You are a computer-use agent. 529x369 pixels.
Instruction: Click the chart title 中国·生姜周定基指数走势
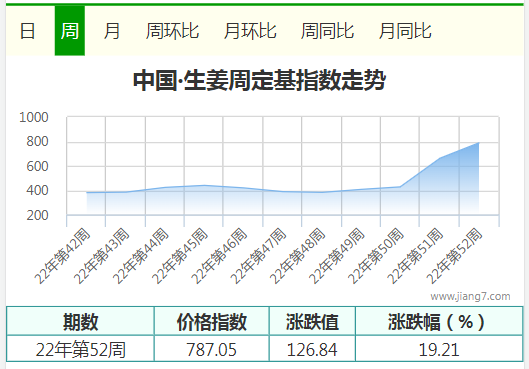(259, 80)
